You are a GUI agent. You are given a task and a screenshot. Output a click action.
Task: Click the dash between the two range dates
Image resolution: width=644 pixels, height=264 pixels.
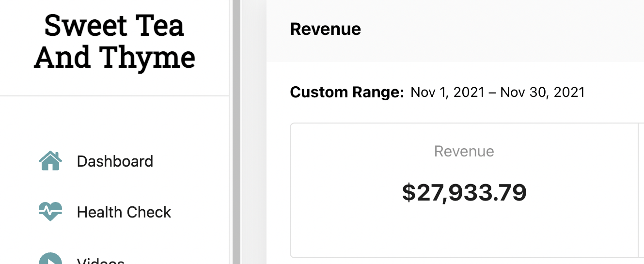[492, 93]
